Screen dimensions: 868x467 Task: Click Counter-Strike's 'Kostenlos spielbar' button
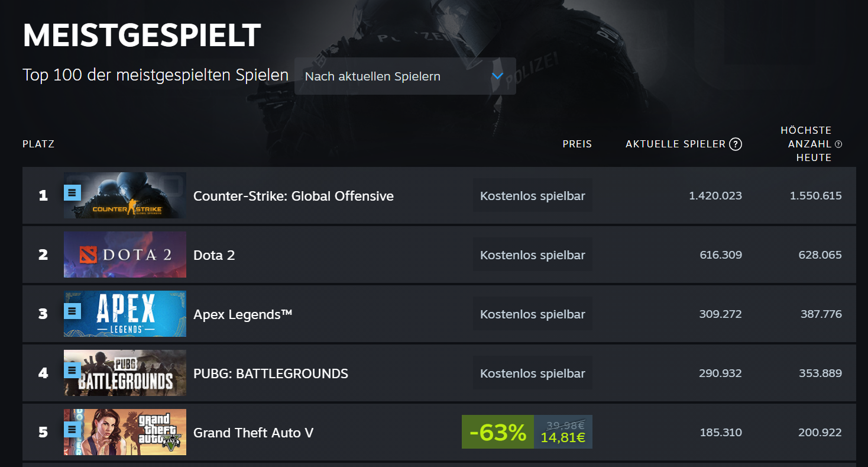click(533, 196)
